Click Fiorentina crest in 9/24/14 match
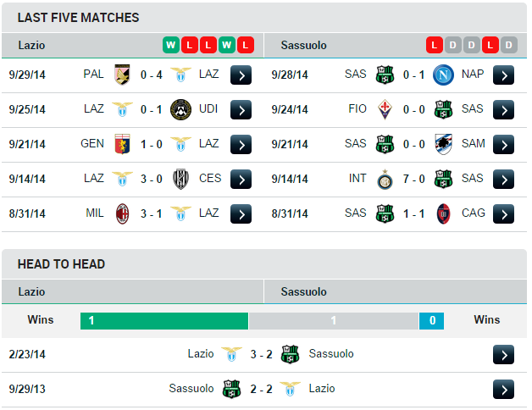The width and height of the screenshot is (532, 410). pyautogui.click(x=384, y=109)
